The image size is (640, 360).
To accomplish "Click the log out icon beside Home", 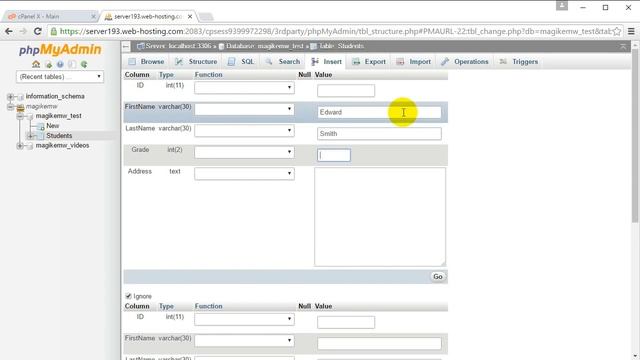I will 49,64.
